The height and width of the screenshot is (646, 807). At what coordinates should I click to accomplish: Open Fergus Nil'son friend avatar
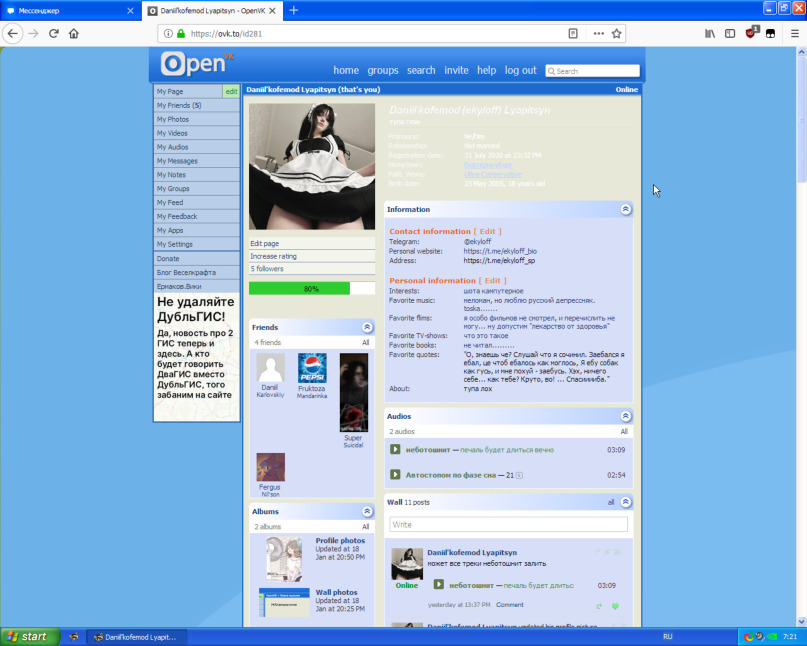270,467
